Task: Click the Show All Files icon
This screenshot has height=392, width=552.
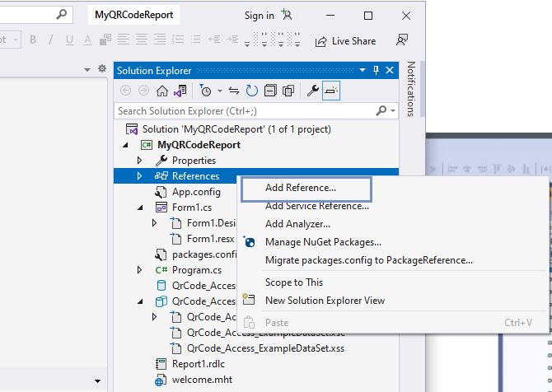Action: tap(288, 91)
